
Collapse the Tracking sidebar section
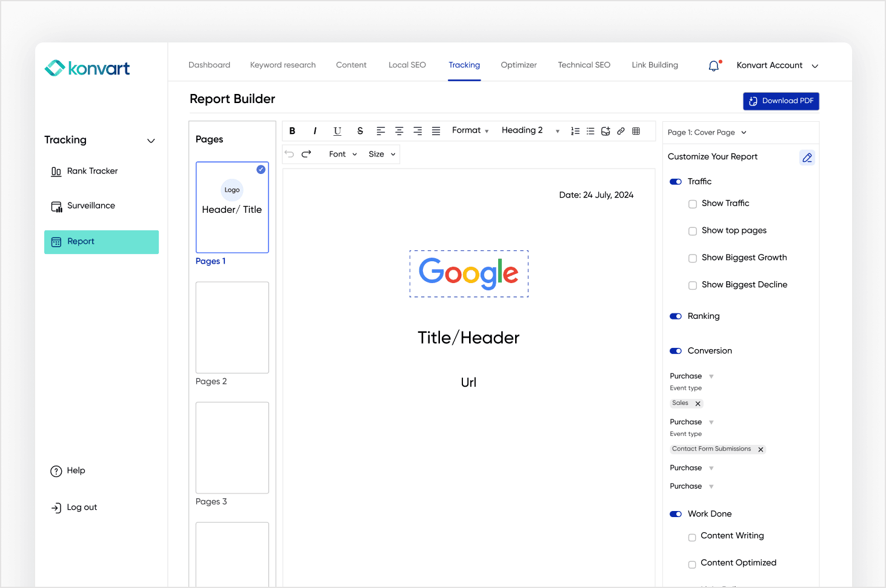(151, 141)
